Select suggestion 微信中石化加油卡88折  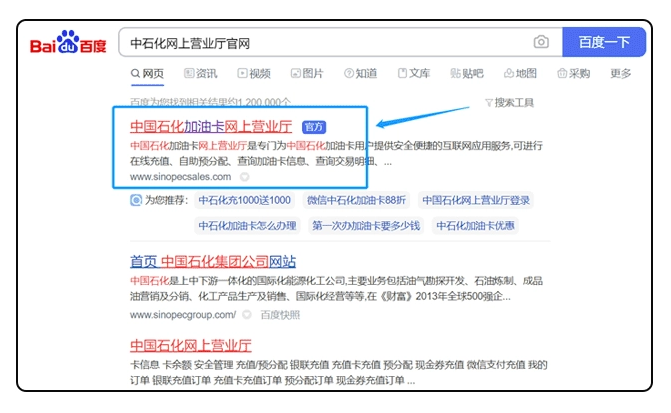[x=356, y=200]
